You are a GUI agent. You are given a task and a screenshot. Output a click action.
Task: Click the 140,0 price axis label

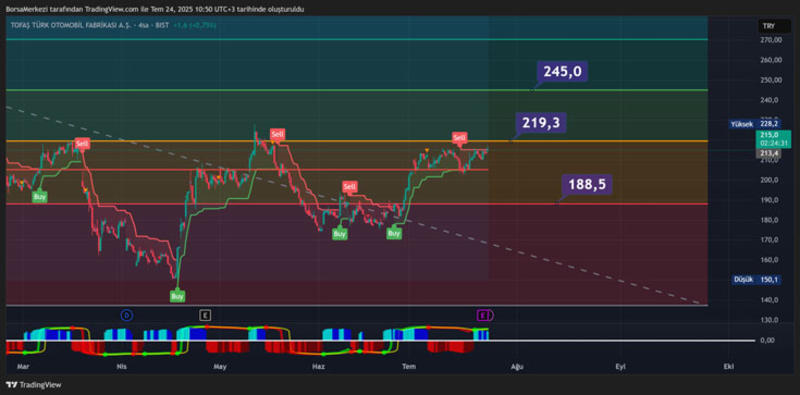769,300
